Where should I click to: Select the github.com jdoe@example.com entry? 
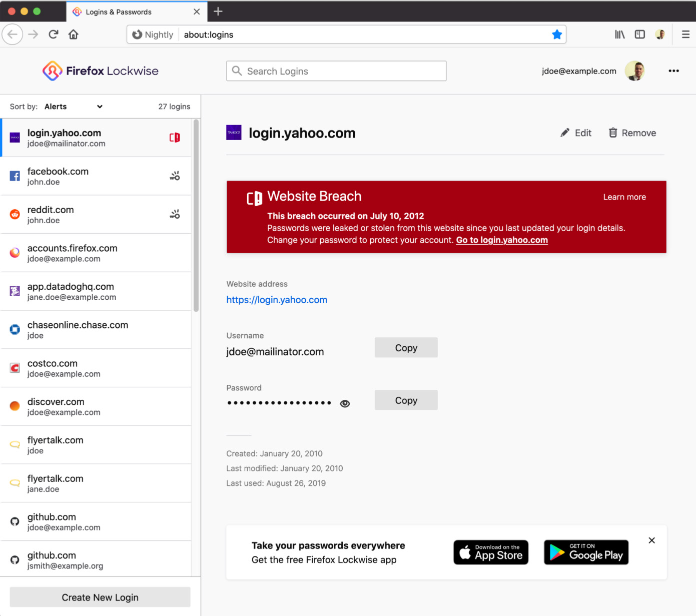point(96,522)
